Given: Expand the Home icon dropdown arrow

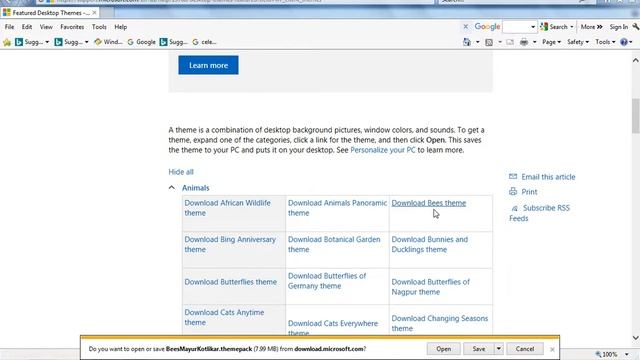Looking at the screenshot, I should click(477, 42).
